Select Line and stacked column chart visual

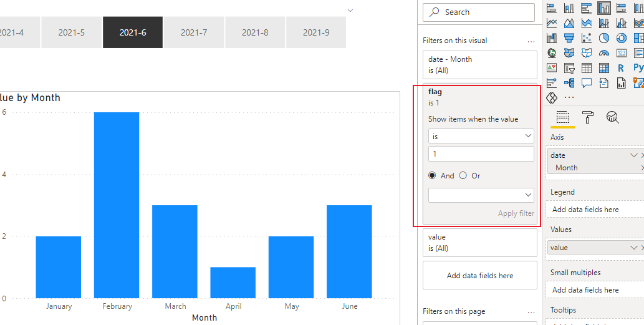pos(604,23)
